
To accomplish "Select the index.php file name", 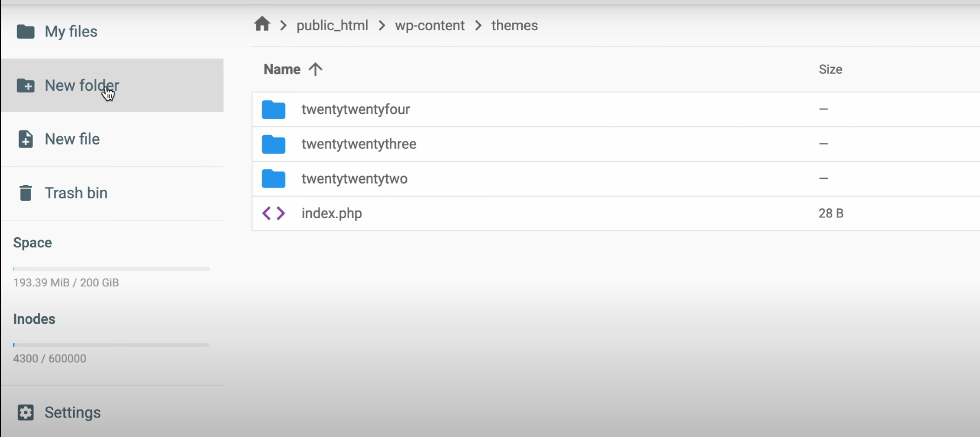I will (332, 213).
